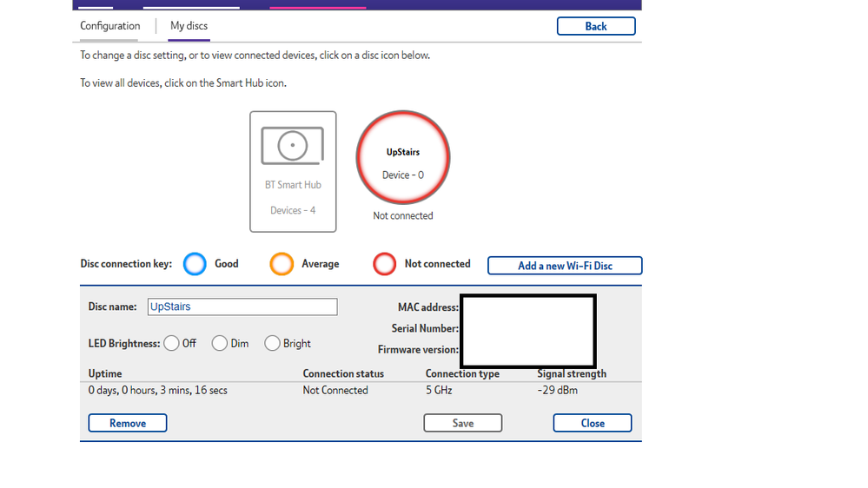Open the My discs tab
Screen dimensions: 868x488
[x=189, y=26]
